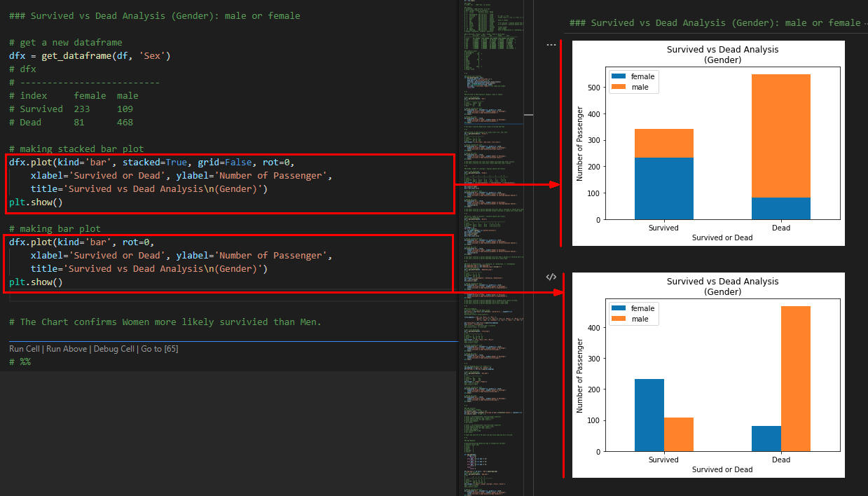The width and height of the screenshot is (868, 496).
Task: Click the code brackets icon beside second plot
Action: pyautogui.click(x=551, y=277)
